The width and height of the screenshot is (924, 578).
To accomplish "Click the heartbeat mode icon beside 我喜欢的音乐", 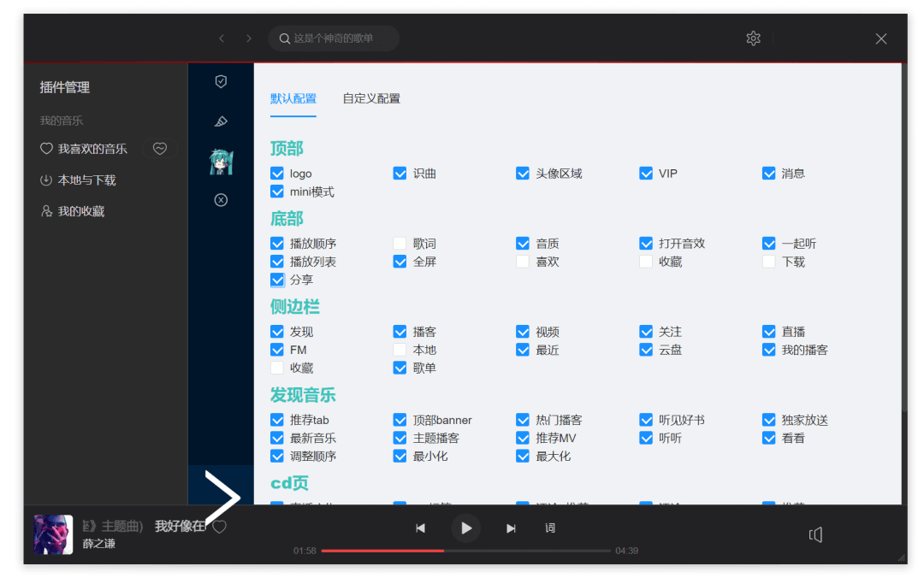I will click(x=160, y=149).
